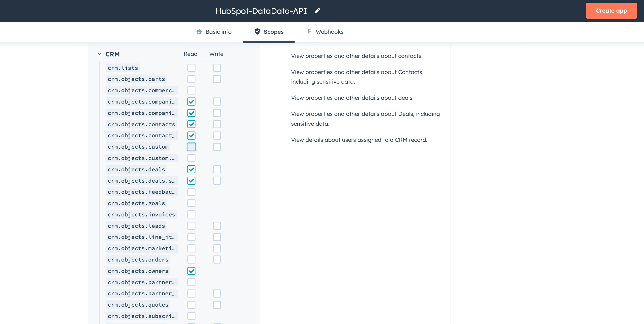This screenshot has height=324, width=644.
Task: Open the Webhooks tab
Action: pos(330,32)
